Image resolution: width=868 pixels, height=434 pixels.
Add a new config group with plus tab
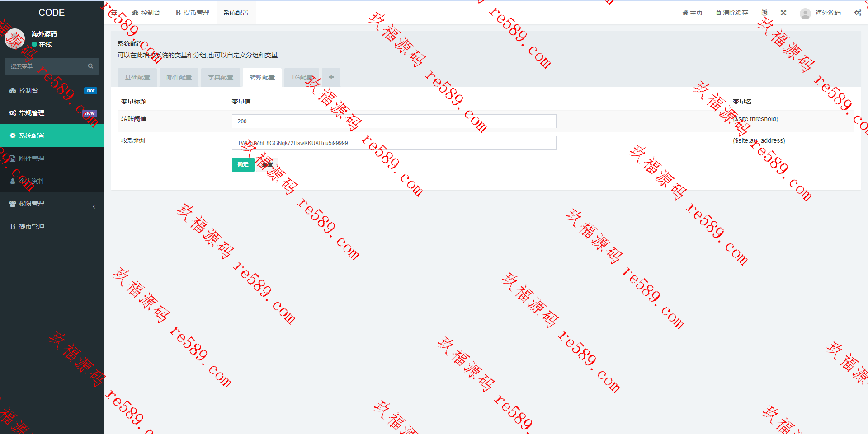331,77
